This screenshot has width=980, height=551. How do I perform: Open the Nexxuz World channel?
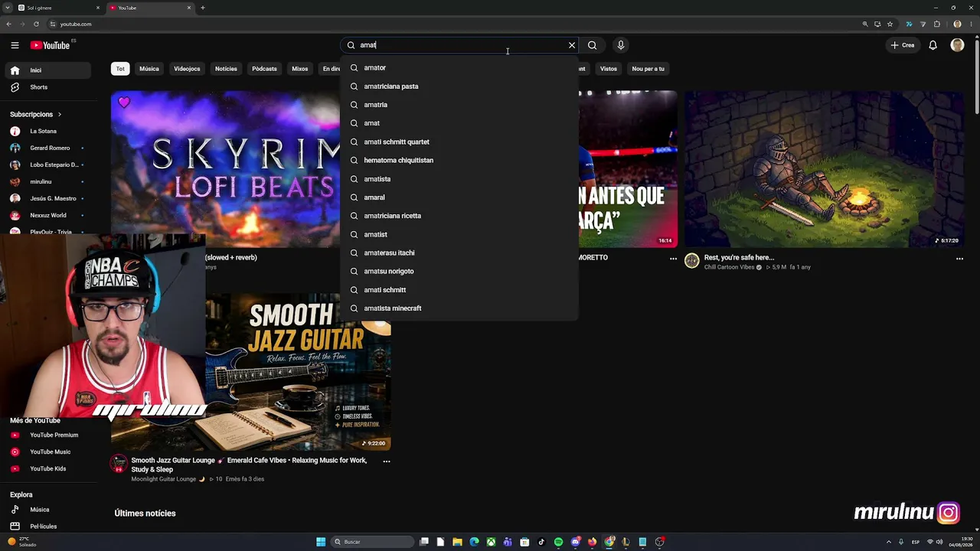[x=49, y=215]
